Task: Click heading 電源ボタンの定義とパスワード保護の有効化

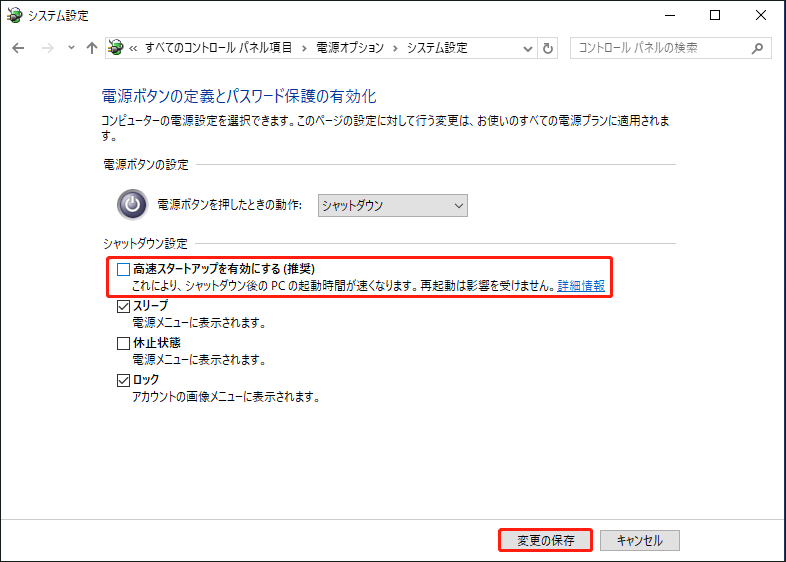Action: click(x=239, y=96)
